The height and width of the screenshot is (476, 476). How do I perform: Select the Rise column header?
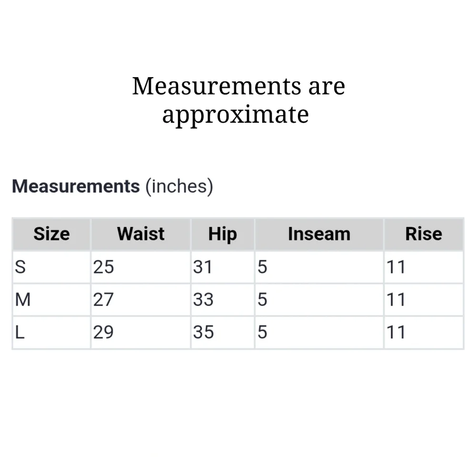click(x=423, y=234)
